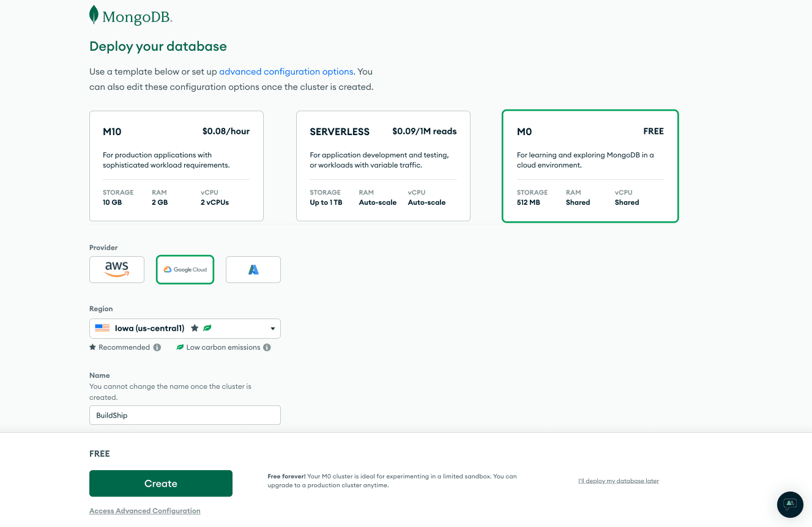The width and height of the screenshot is (812, 527).
Task: Click the Create button
Action: click(x=160, y=483)
